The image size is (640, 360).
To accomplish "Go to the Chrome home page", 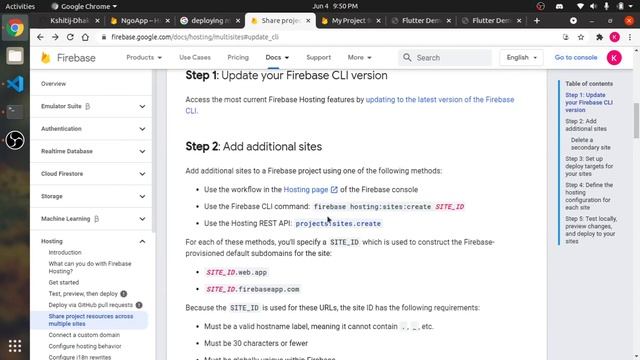I will point(85,37).
